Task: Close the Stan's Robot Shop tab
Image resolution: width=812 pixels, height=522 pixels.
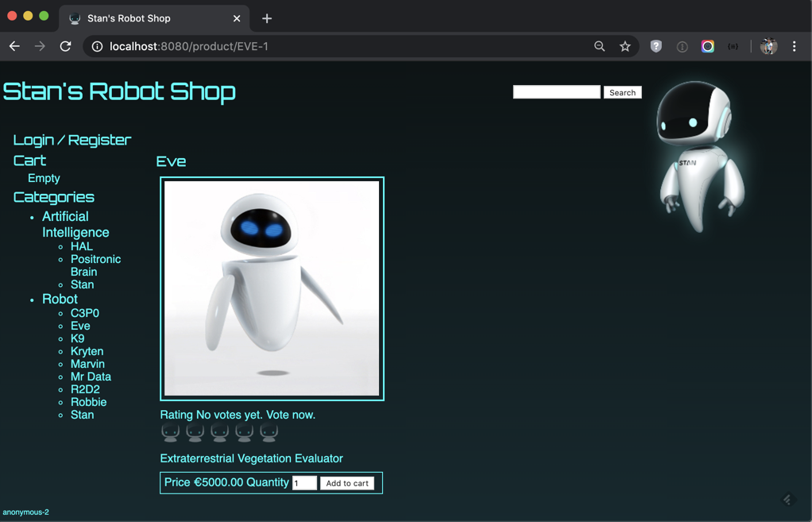Action: [x=237, y=18]
